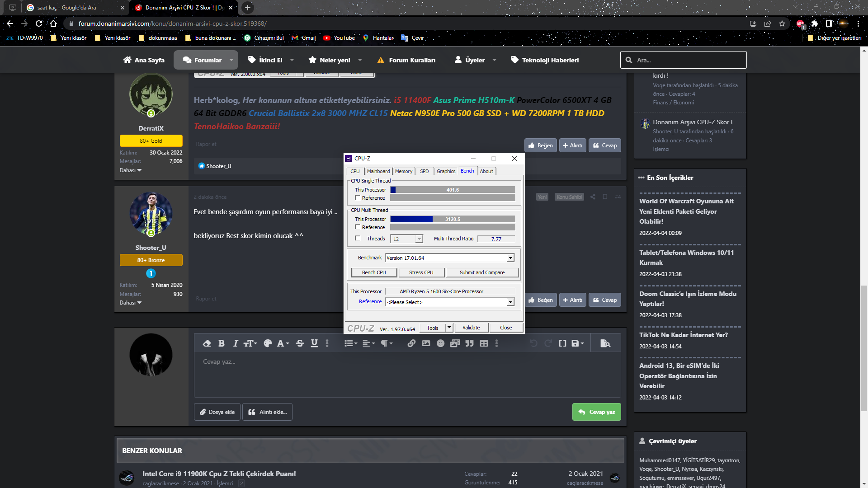Screen dimensions: 868x488
Task: Bookmark post #4 with the bookmark icon
Action: coord(605,197)
